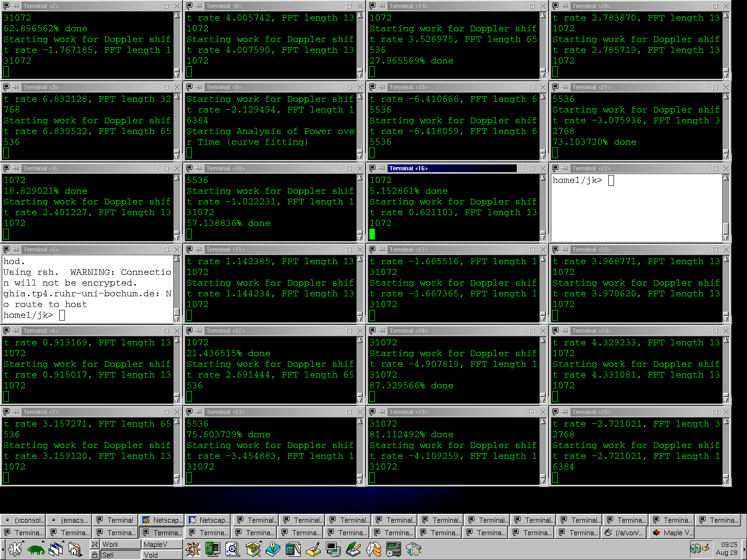Screen dimensions: 747x560
Task: Open the home folder icon in panel
Action: [x=75, y=549]
